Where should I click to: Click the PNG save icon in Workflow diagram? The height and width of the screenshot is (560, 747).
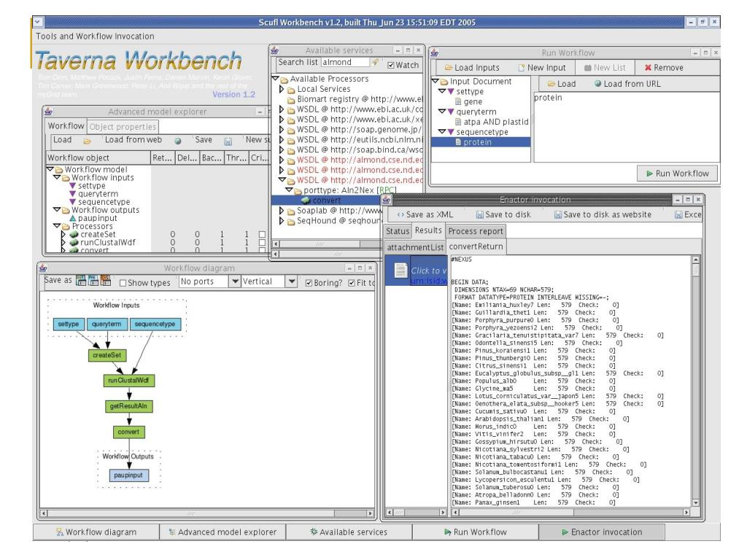point(93,281)
